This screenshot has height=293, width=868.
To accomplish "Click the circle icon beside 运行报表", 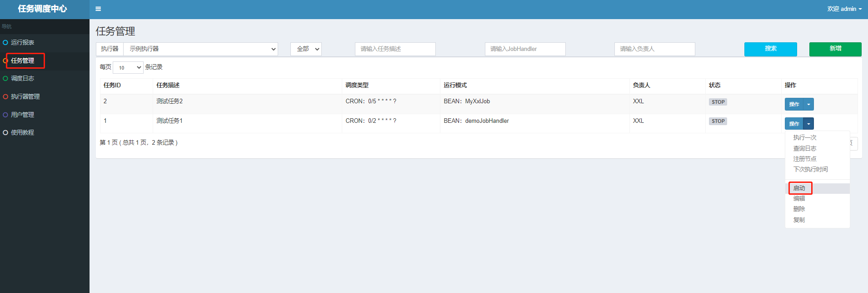I will coord(5,42).
